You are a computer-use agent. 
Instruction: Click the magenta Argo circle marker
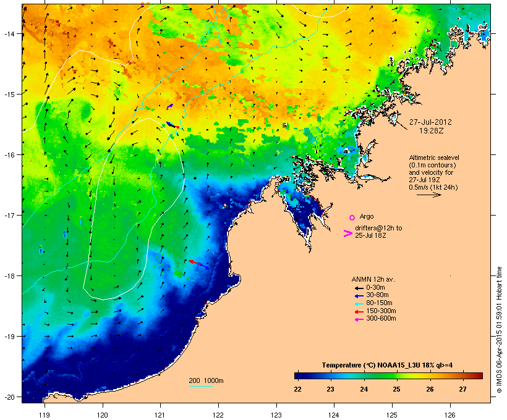point(352,218)
